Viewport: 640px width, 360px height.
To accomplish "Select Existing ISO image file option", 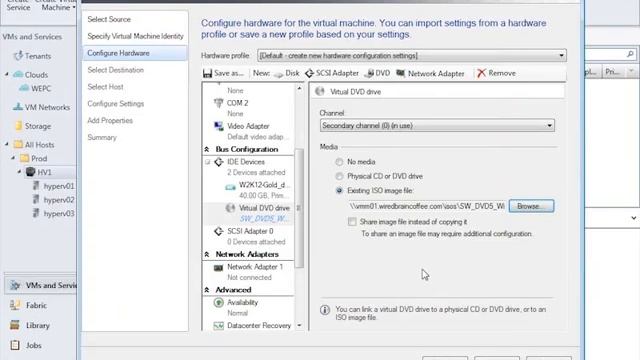I will (x=339, y=191).
